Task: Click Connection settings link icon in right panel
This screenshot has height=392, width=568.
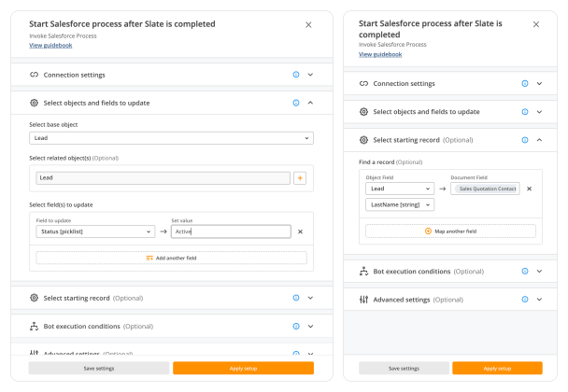Action: [363, 83]
